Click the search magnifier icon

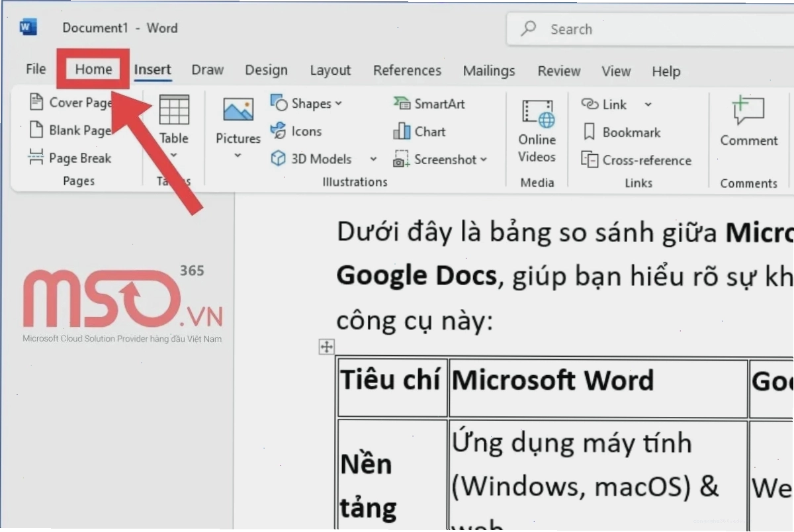tap(528, 28)
